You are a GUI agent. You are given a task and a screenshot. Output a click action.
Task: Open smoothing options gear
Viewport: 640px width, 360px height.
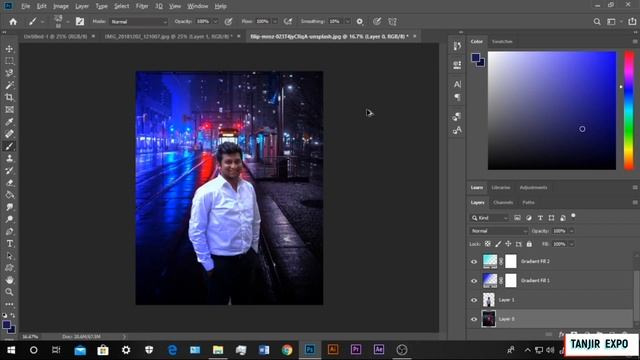tap(360, 22)
